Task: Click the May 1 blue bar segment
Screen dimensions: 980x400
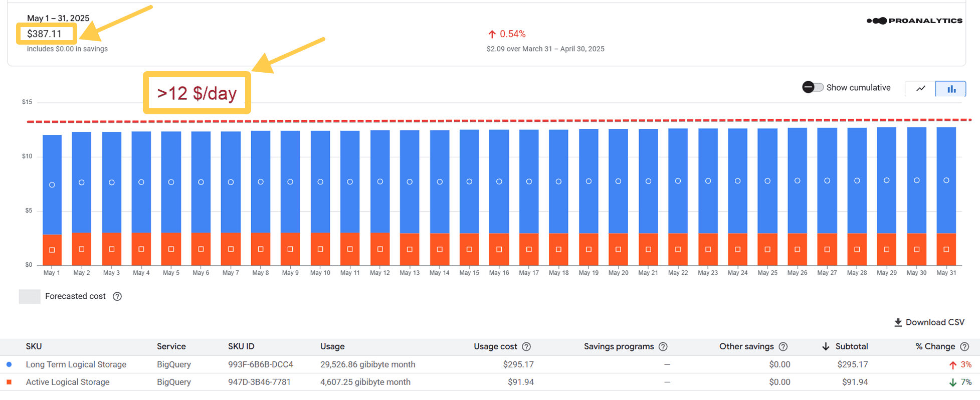Action: tap(52, 184)
